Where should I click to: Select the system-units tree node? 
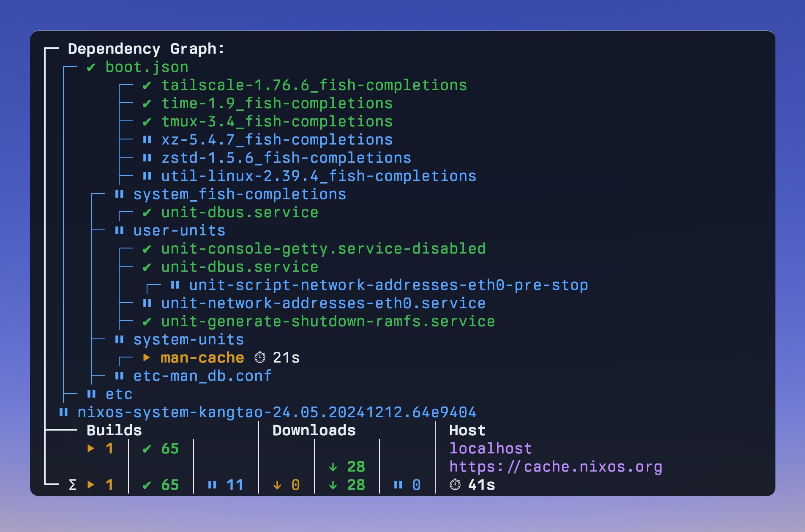[x=188, y=340]
